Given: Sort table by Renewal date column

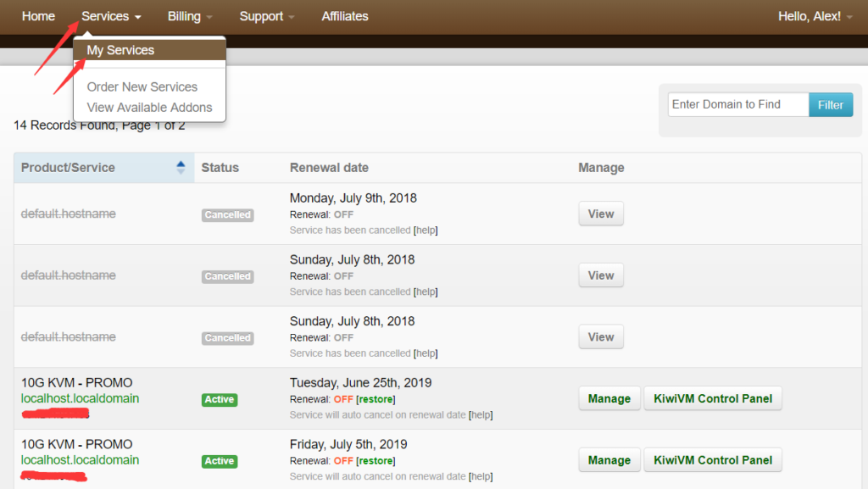Looking at the screenshot, I should 329,168.
